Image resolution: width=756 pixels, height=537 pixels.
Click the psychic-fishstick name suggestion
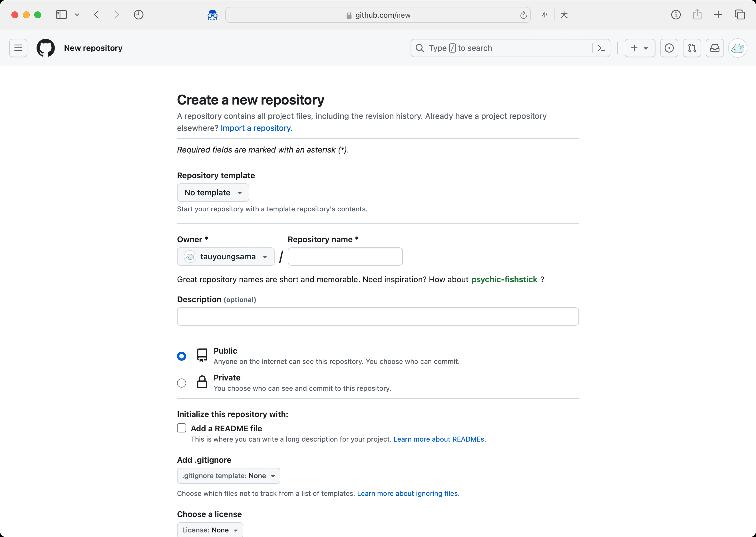pyautogui.click(x=504, y=279)
